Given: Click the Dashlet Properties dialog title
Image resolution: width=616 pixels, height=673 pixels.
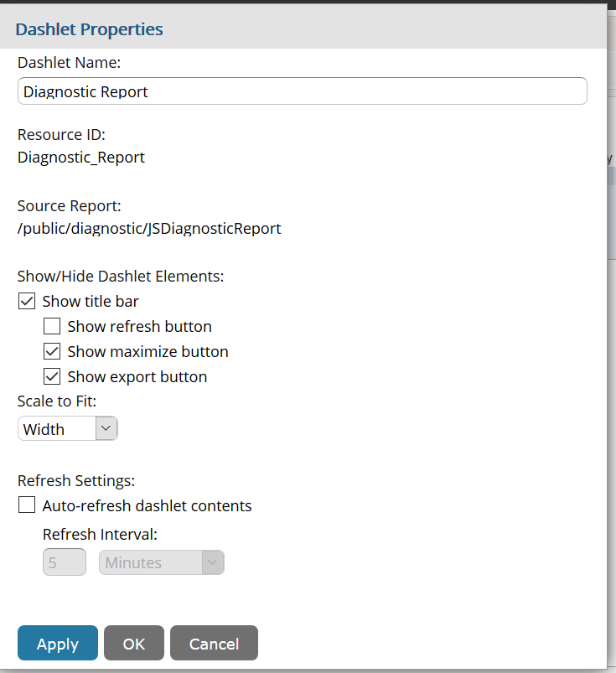Looking at the screenshot, I should (x=89, y=29).
